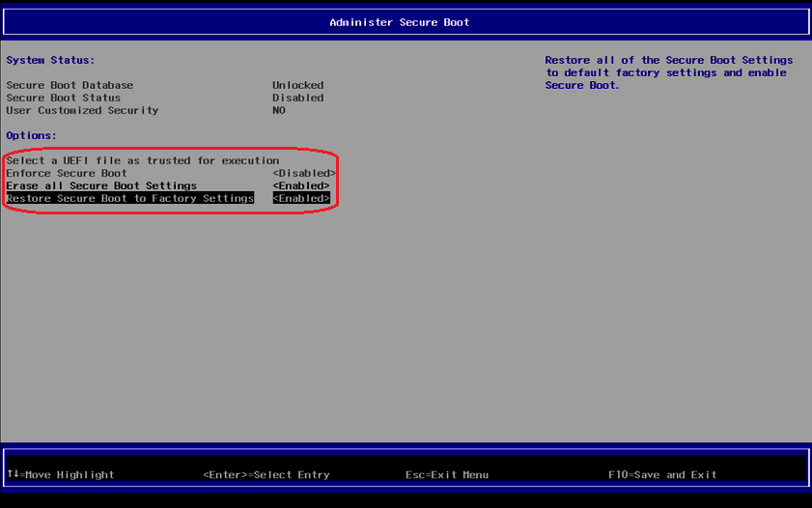The height and width of the screenshot is (508, 812).
Task: Click the 'NO' User Customized Security value
Action: (x=279, y=110)
